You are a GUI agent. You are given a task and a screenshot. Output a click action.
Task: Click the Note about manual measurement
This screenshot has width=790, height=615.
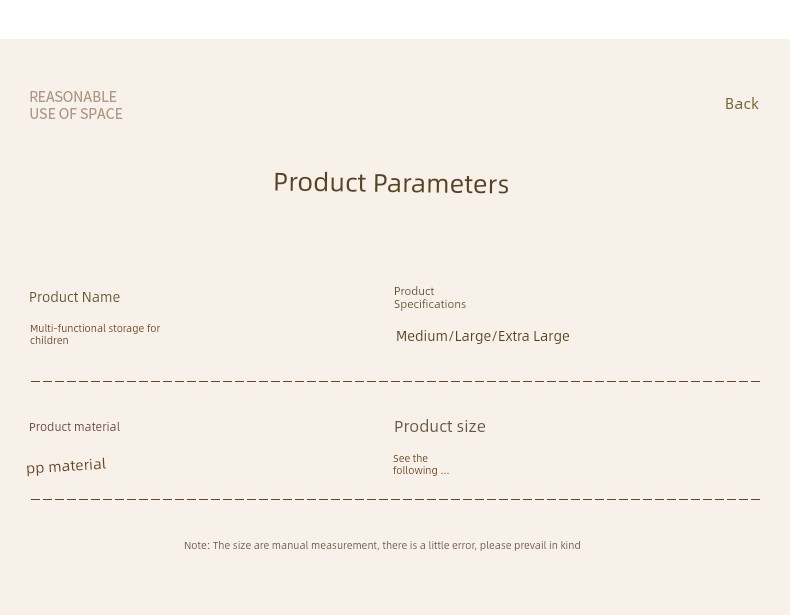pos(382,545)
